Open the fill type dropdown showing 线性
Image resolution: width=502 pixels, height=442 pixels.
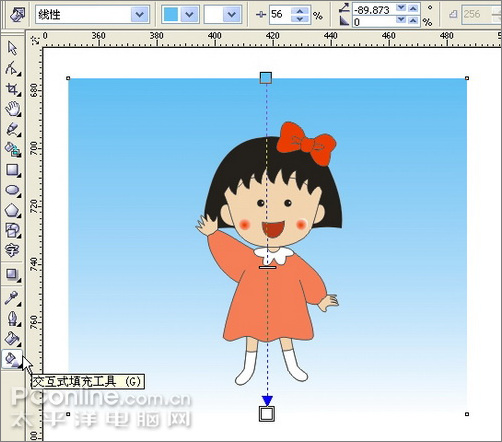click(139, 15)
